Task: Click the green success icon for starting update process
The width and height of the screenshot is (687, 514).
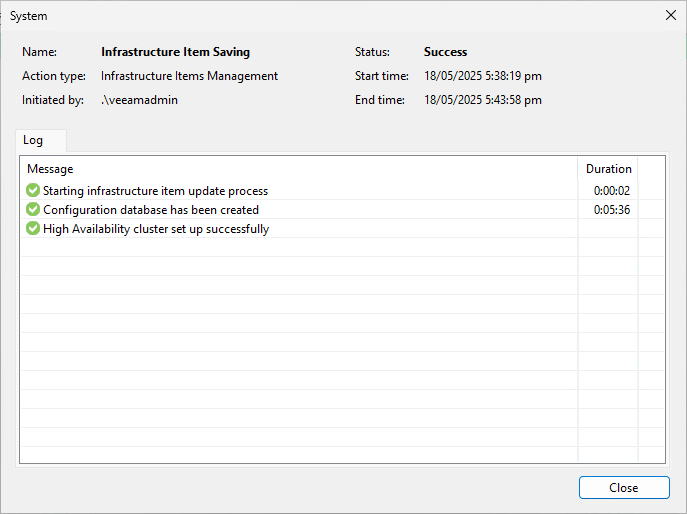Action: 33,191
